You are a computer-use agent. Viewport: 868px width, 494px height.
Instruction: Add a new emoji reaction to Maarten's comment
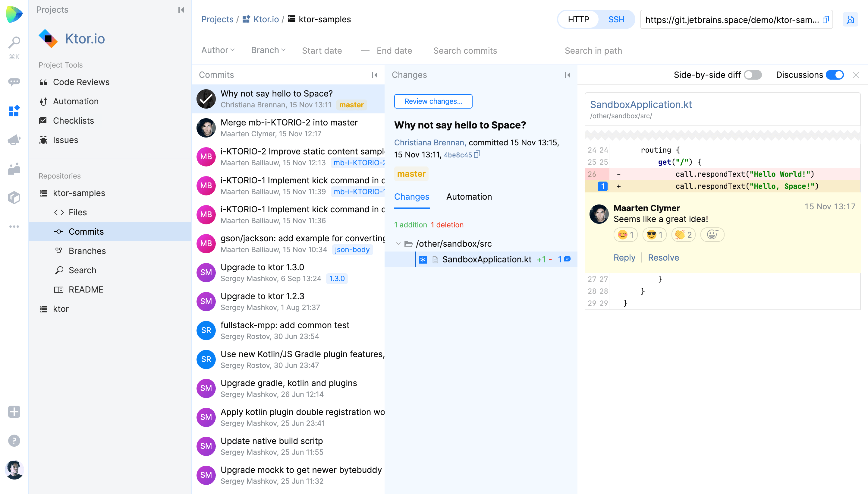pyautogui.click(x=712, y=234)
